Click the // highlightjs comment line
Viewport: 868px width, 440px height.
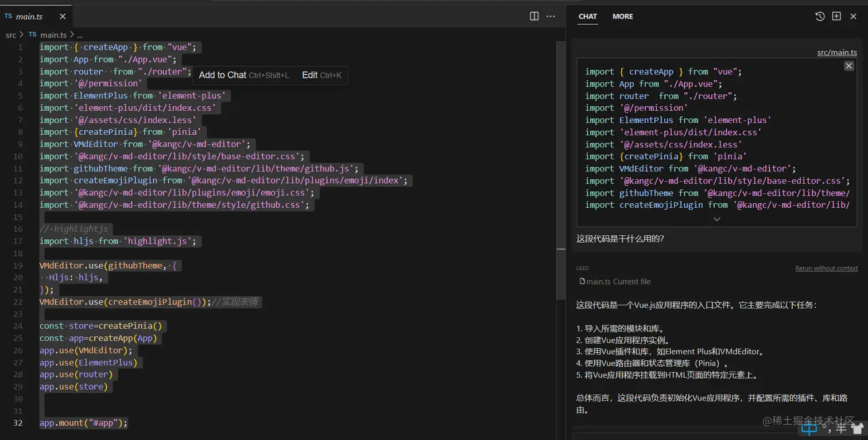pyautogui.click(x=73, y=229)
